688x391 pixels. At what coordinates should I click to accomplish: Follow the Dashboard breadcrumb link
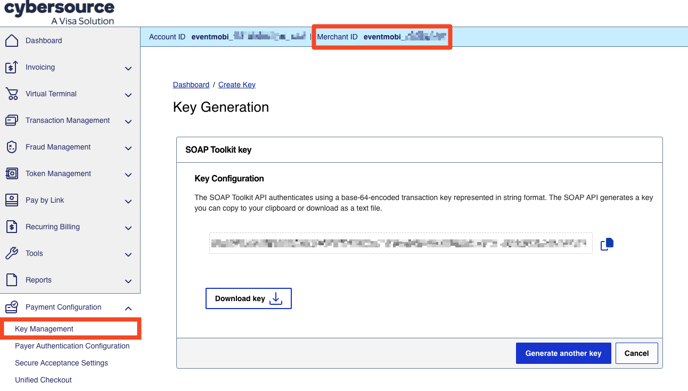click(191, 85)
